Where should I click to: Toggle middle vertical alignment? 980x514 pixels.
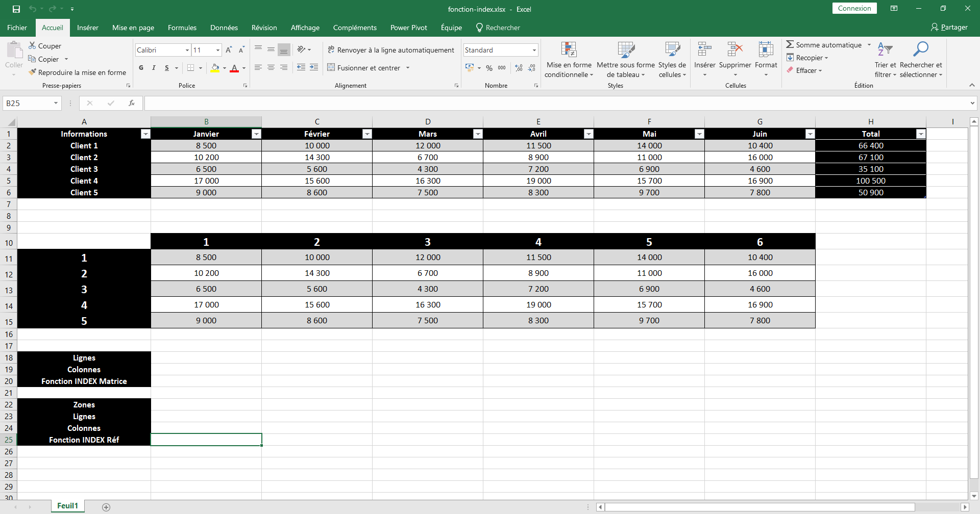pos(271,50)
